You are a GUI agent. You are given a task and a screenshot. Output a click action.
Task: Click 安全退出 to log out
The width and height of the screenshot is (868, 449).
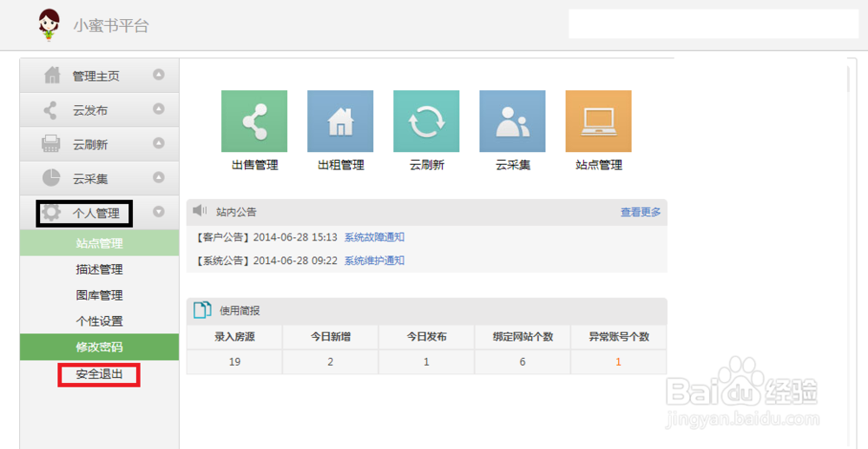pos(100,374)
